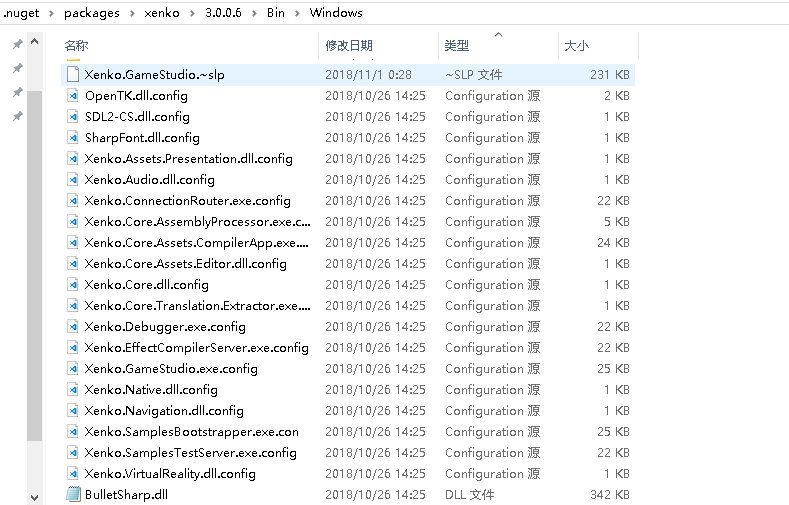Select file Xenko.Debugger.exe.config
The image size is (789, 505).
[165, 327]
